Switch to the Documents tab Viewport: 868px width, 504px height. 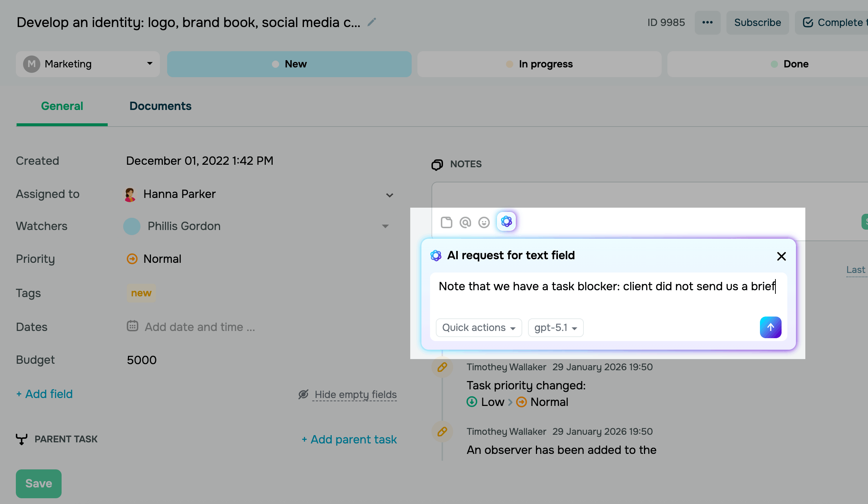click(160, 106)
